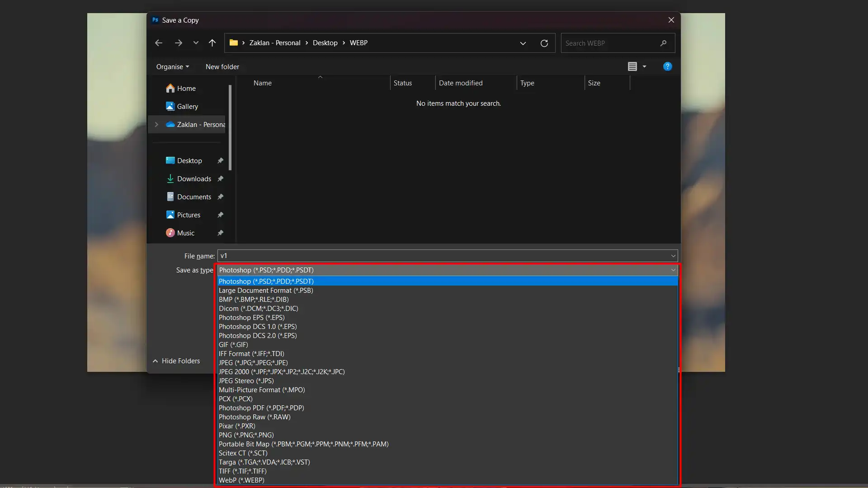Sort by the Status column header
The width and height of the screenshot is (868, 488).
(x=413, y=83)
